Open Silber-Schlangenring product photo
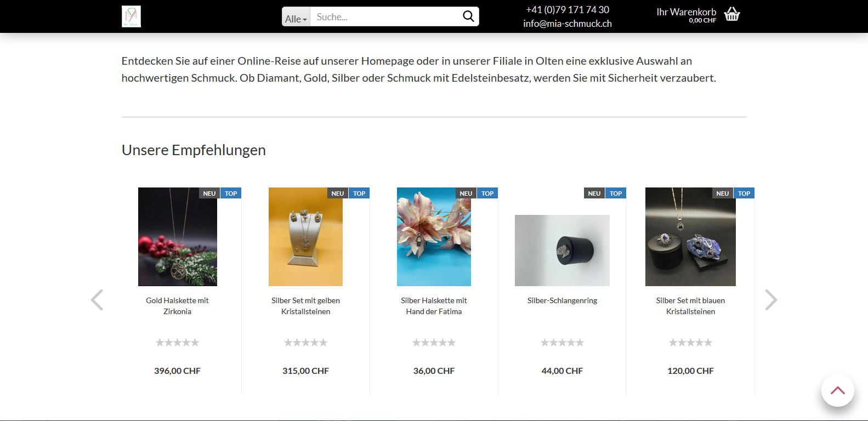Screen dimensions: 868x421 click(562, 251)
